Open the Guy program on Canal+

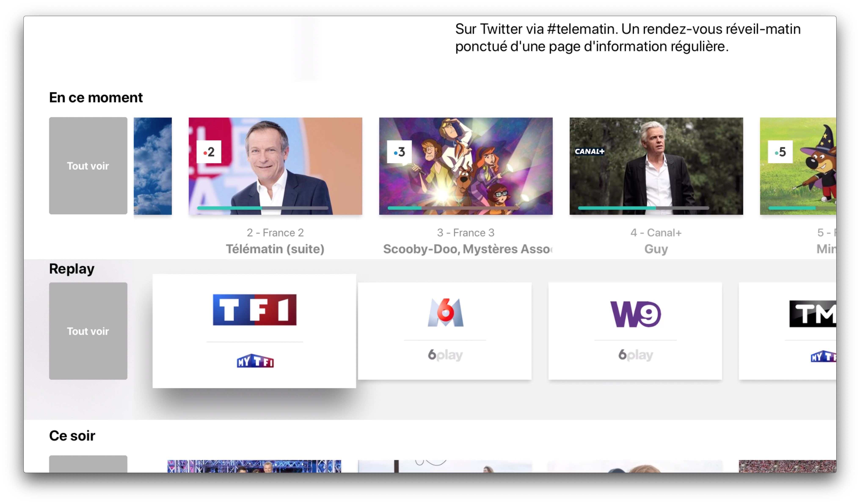click(656, 166)
